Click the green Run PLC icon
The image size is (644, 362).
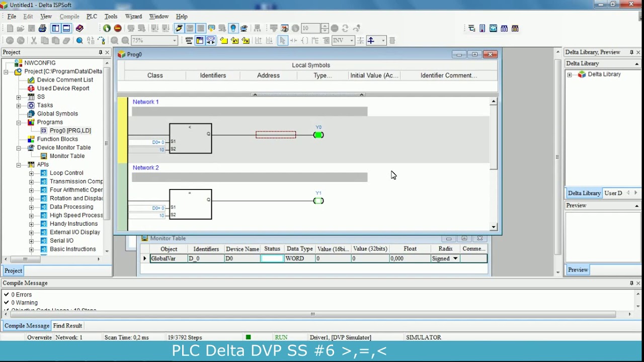[x=107, y=28]
